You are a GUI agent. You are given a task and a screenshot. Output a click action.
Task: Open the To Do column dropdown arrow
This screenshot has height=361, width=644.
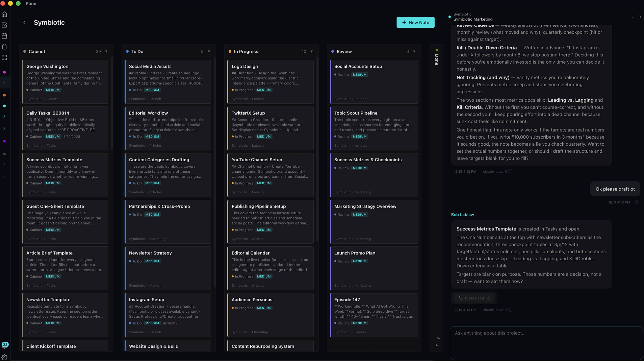[x=209, y=52]
